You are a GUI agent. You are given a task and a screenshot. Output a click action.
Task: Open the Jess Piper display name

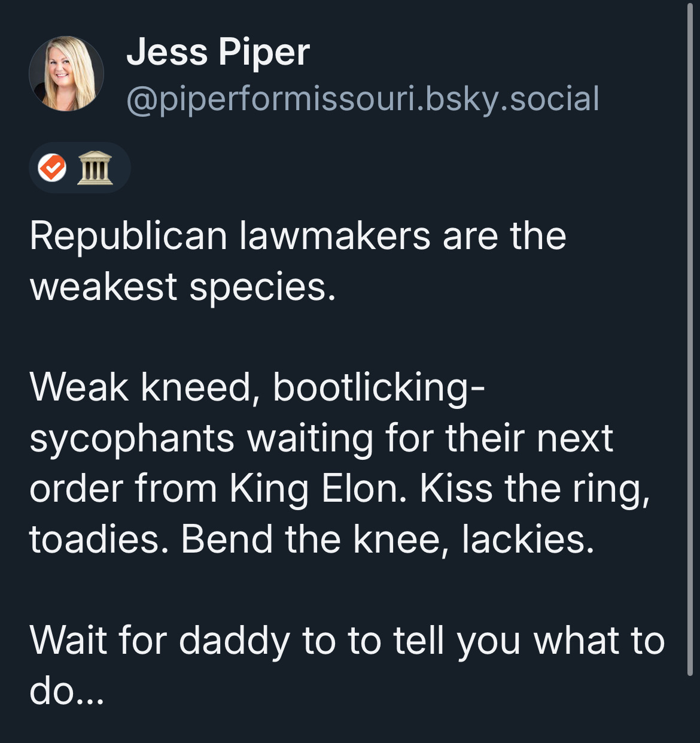[218, 52]
